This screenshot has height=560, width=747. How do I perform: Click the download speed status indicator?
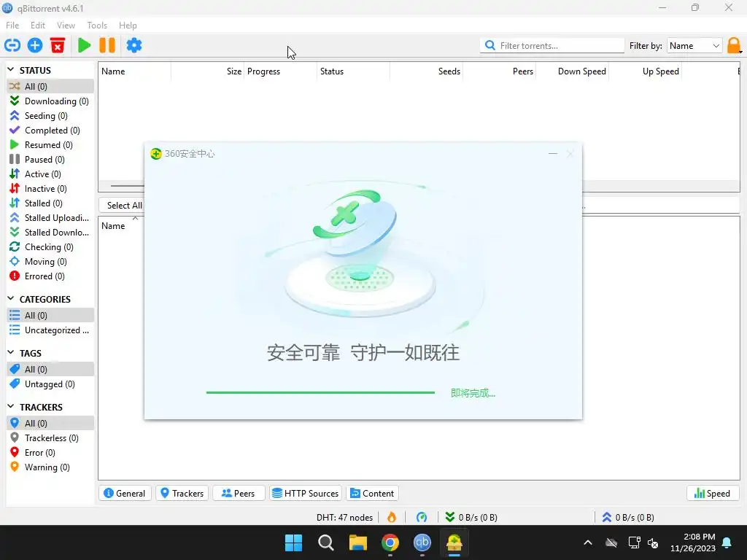point(471,517)
